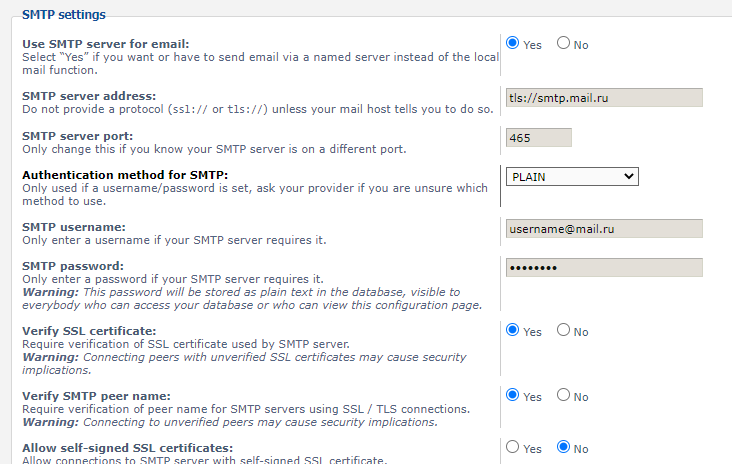
Task: Click the "Allow self-signed SSL certificates:" label
Action: coord(127,447)
